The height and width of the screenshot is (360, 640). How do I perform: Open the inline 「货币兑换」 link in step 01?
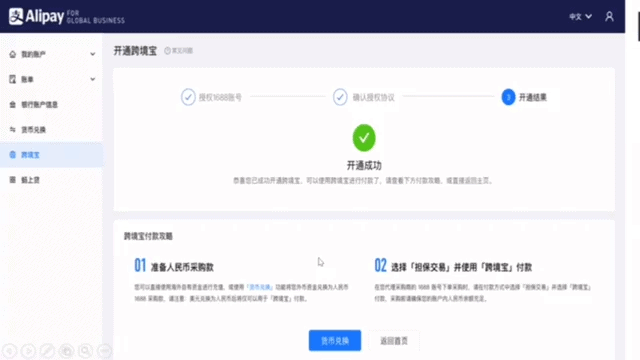[x=260, y=287]
